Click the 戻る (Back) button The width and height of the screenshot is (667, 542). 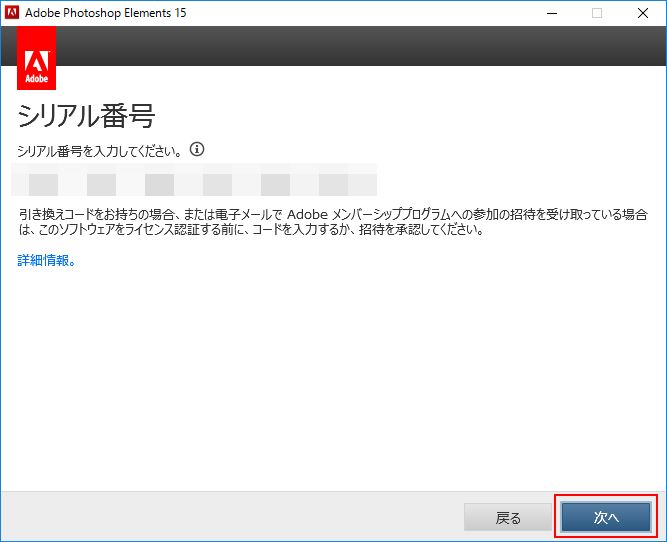507,517
